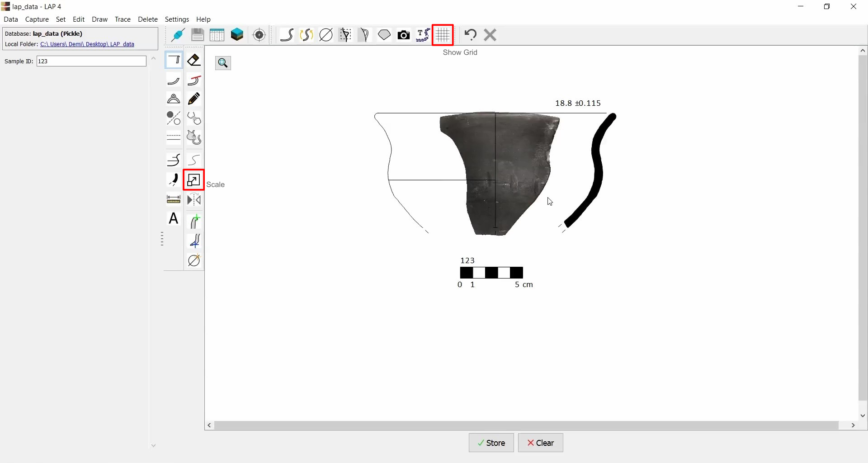Image resolution: width=868 pixels, height=463 pixels.
Task: Click the floppy disk save icon
Action: pos(198,35)
